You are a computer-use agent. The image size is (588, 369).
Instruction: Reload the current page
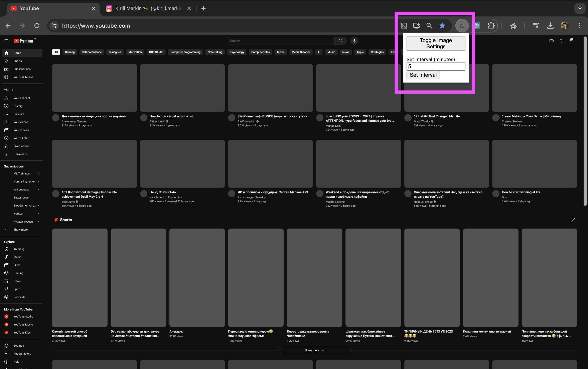click(37, 26)
